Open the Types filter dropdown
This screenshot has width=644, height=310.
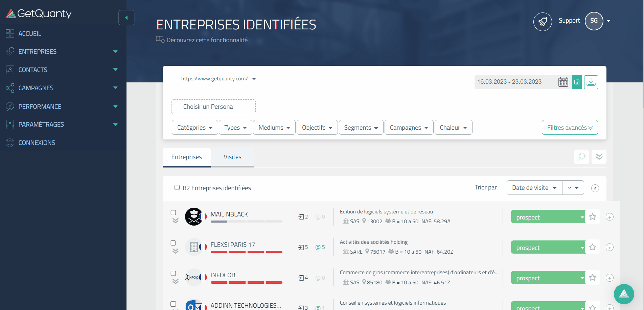pos(235,127)
